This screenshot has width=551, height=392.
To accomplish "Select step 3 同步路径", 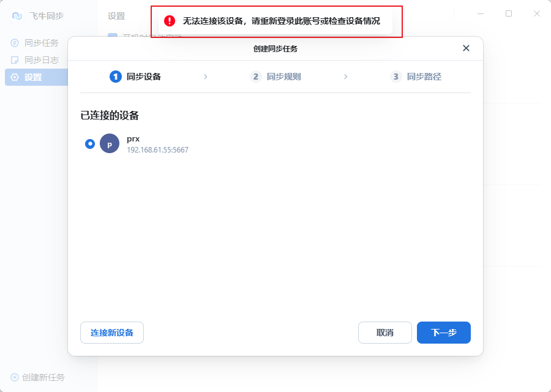I will click(x=416, y=77).
